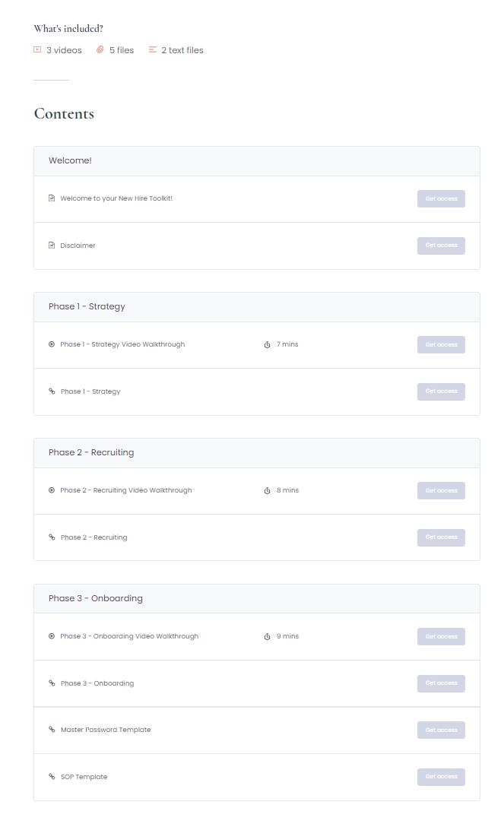Image resolution: width=504 pixels, height=827 pixels.
Task: Open the Phase 3 - Onboarding file link
Action: [97, 683]
